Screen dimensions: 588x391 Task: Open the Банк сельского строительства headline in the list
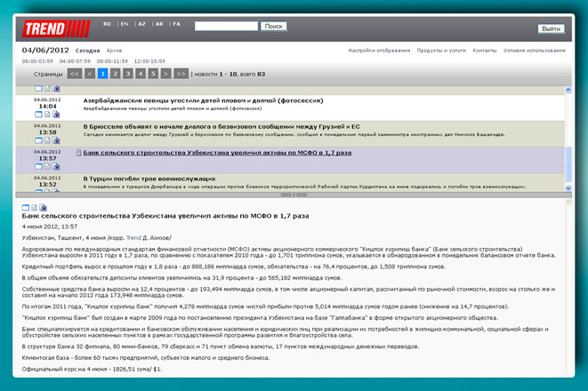pyautogui.click(x=218, y=153)
